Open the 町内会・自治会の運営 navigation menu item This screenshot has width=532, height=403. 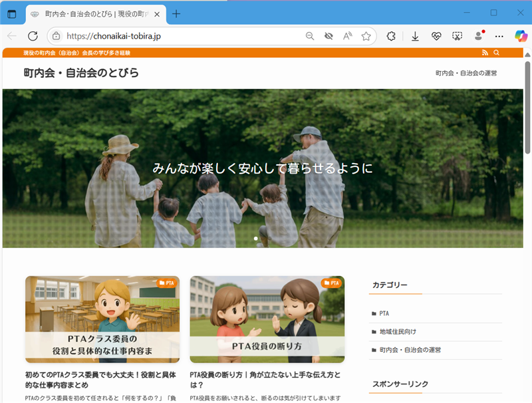coord(466,73)
